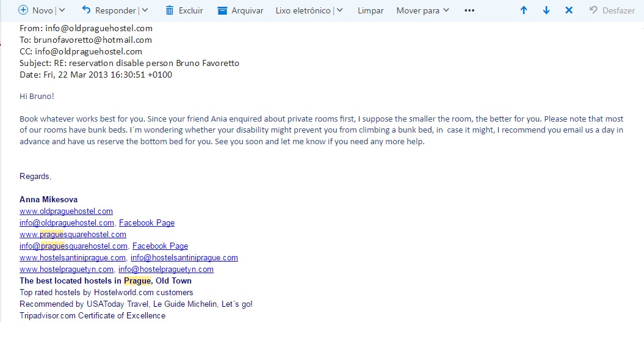644x341 pixels.
Task: Open the first Facebook Page link
Action: tap(147, 222)
